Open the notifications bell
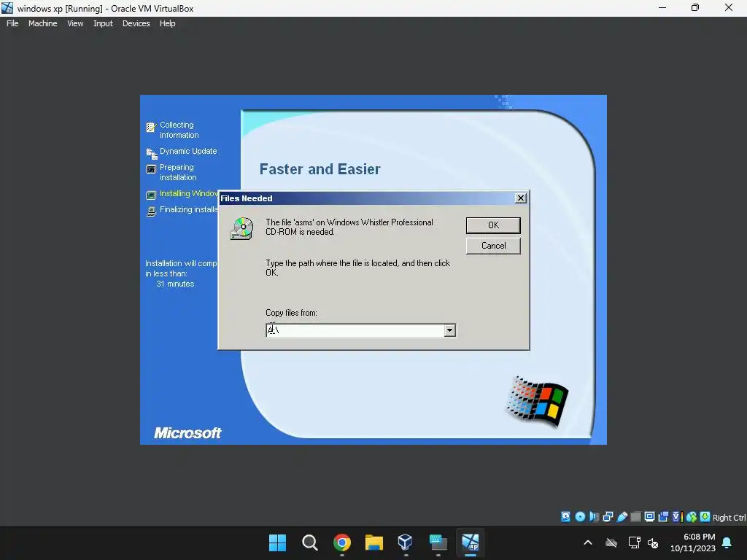This screenshot has width=747, height=560. click(727, 542)
